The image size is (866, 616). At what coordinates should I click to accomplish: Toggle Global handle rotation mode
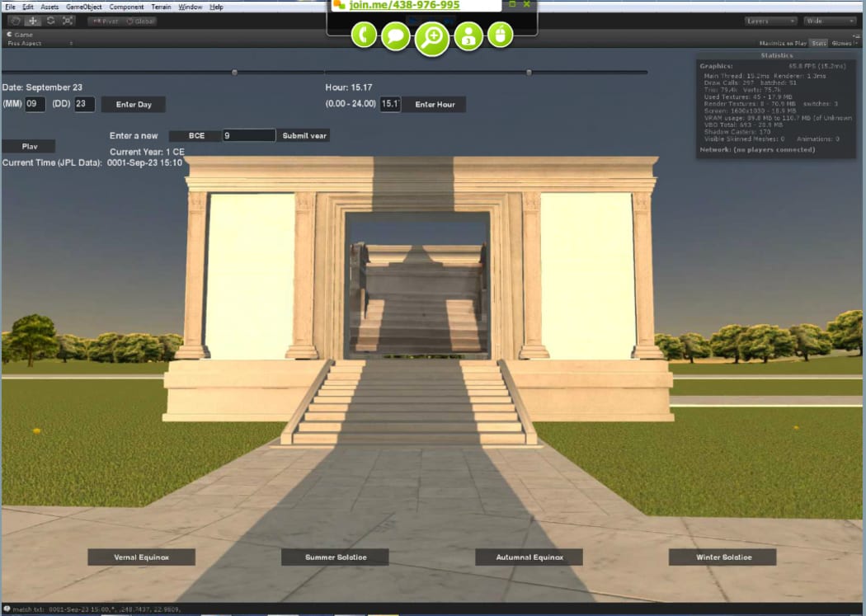click(x=142, y=21)
